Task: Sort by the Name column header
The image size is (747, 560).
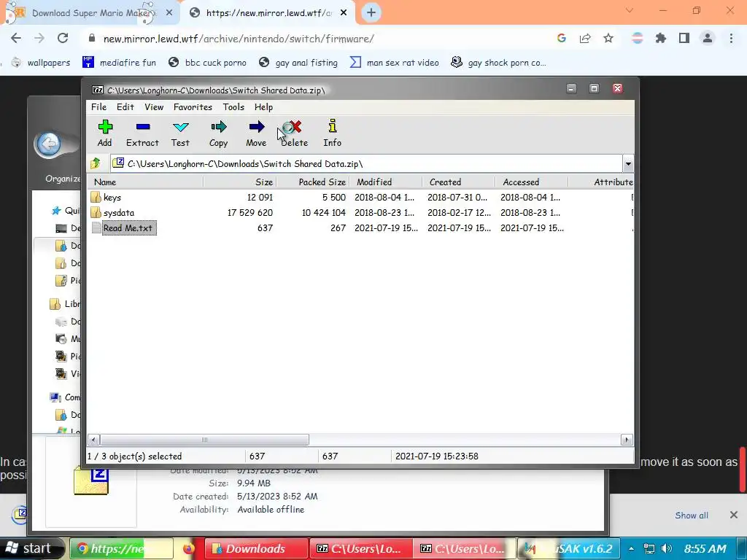Action: (x=145, y=182)
